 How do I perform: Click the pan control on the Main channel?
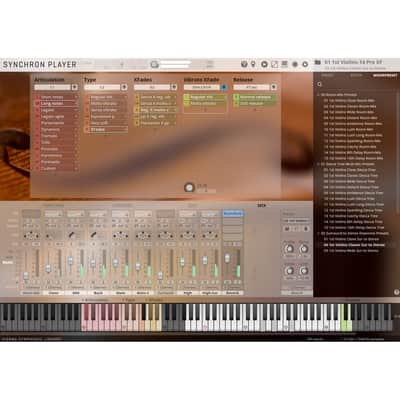click(121, 235)
